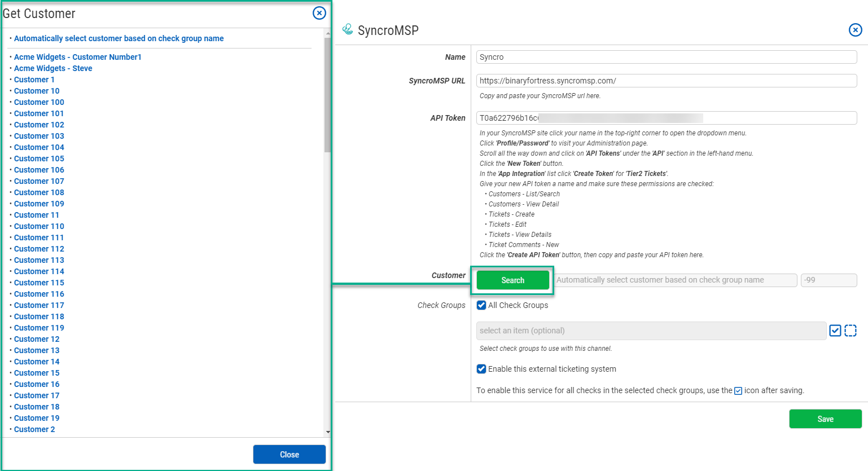Image resolution: width=868 pixels, height=471 pixels.
Task: Select all check groups with the checkmark icon
Action: pos(835,331)
